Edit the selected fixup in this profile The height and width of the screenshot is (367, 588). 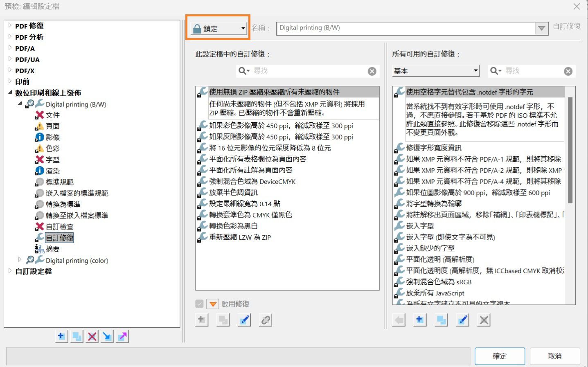pyautogui.click(x=244, y=320)
